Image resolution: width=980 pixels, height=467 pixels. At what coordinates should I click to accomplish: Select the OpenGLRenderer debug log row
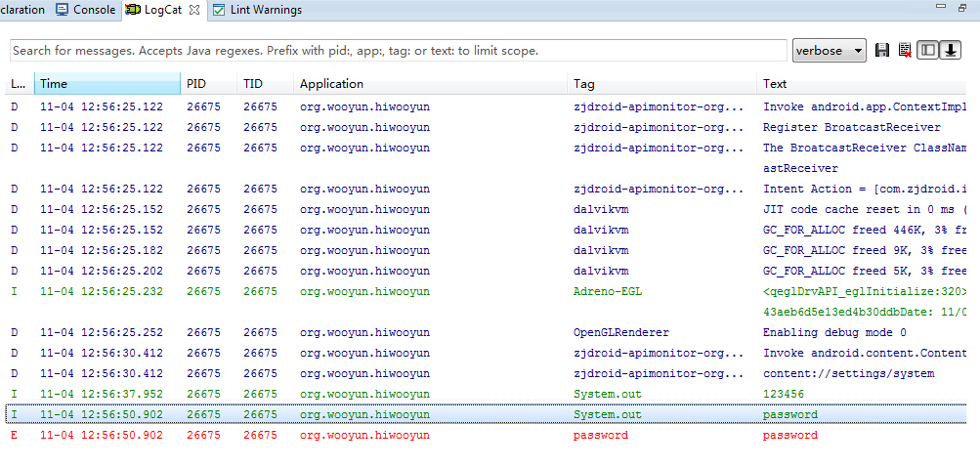[487, 332]
